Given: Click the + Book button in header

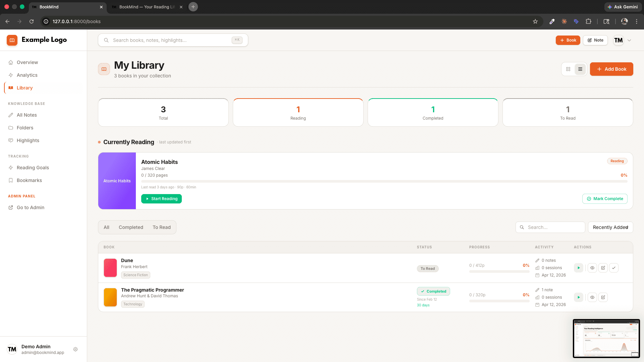Looking at the screenshot, I should (x=568, y=40).
